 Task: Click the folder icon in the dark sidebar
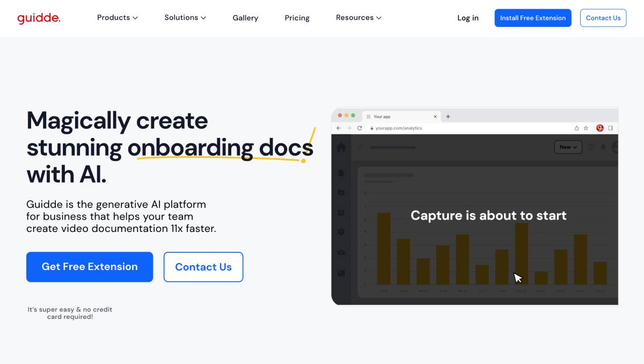click(x=341, y=192)
